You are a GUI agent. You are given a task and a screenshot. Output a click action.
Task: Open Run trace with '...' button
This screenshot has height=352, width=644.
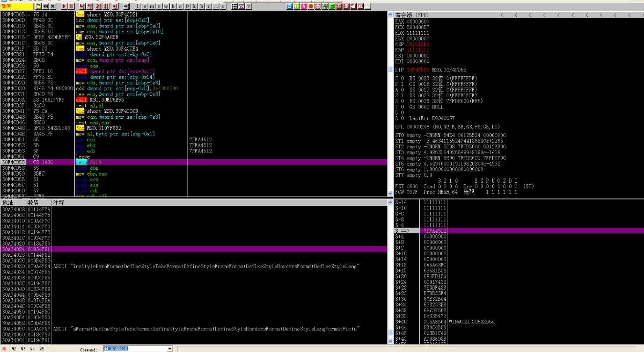[216, 6]
